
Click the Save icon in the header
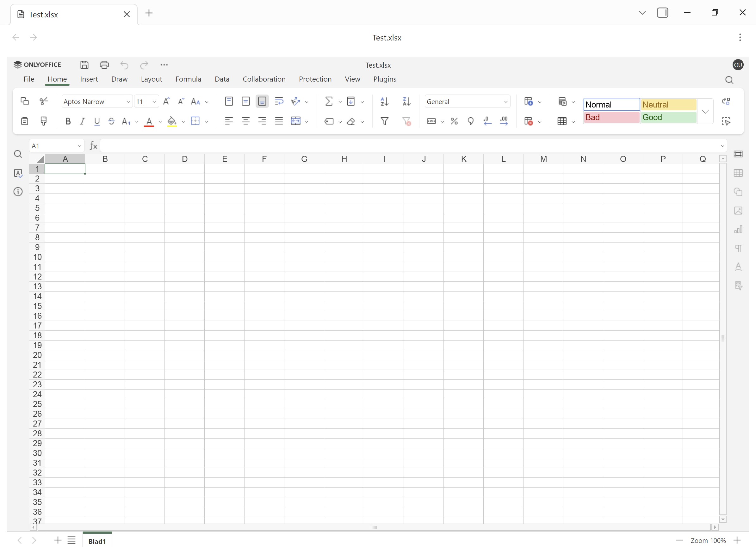coord(84,65)
